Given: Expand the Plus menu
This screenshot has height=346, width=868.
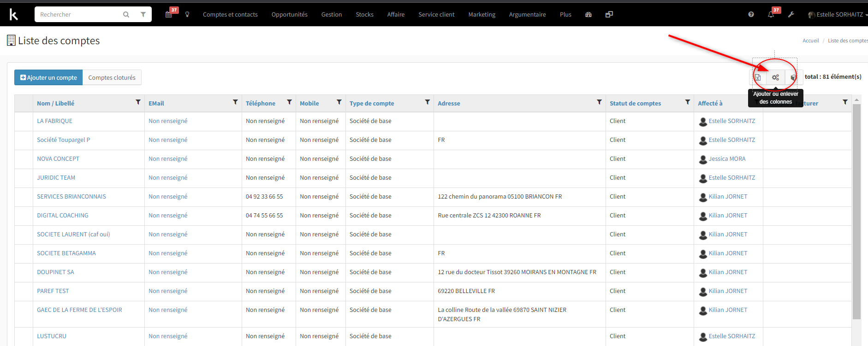Looking at the screenshot, I should (565, 15).
